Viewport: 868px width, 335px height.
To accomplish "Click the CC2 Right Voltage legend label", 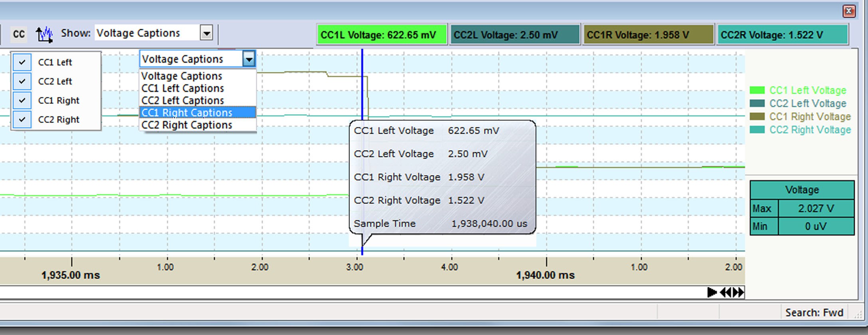I will pos(810,130).
